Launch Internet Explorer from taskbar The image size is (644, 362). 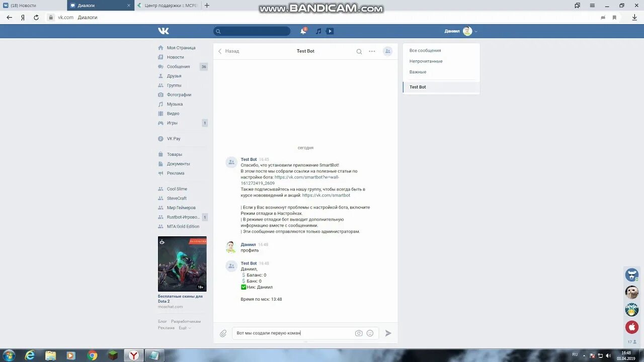click(30, 355)
